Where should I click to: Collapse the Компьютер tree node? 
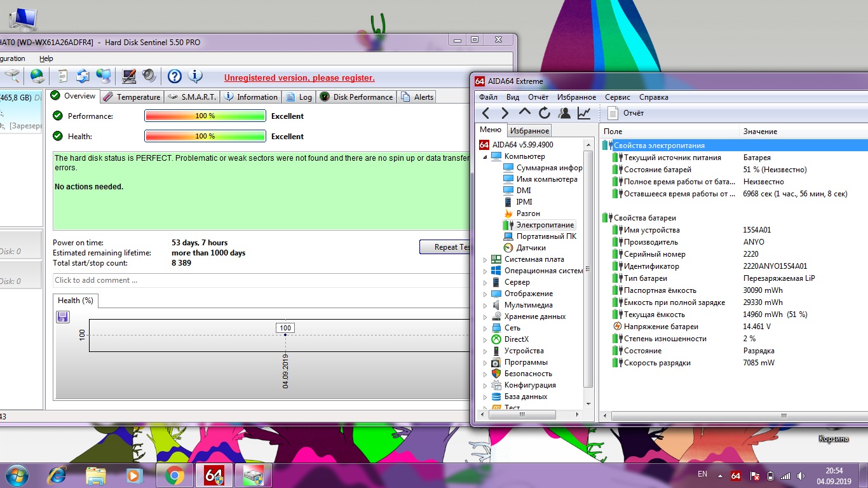click(485, 156)
